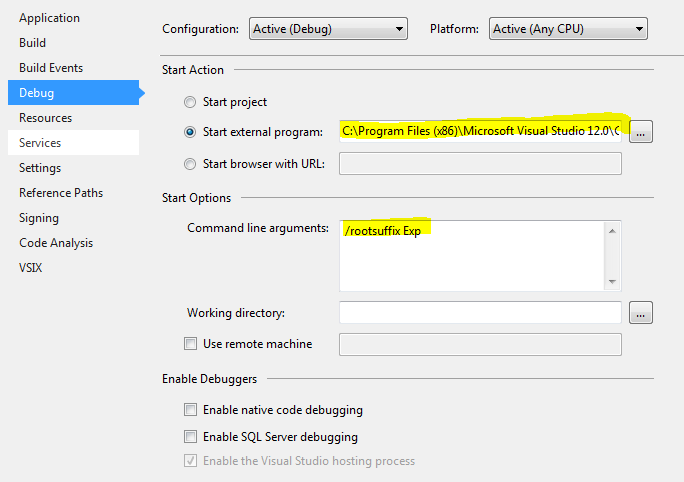Choose Start browser with URL option
The width and height of the screenshot is (684, 482).
coord(190,164)
